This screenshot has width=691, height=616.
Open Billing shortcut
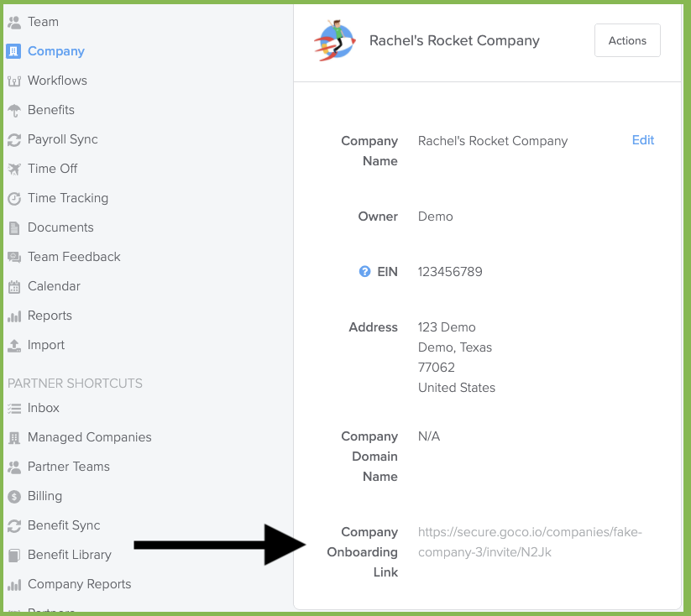pos(44,496)
